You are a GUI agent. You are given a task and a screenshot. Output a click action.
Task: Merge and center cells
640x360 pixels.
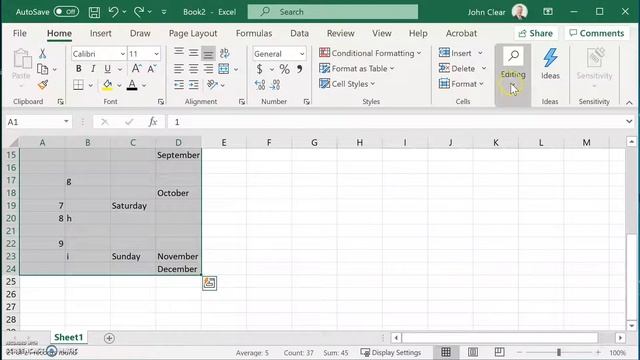click(224, 69)
